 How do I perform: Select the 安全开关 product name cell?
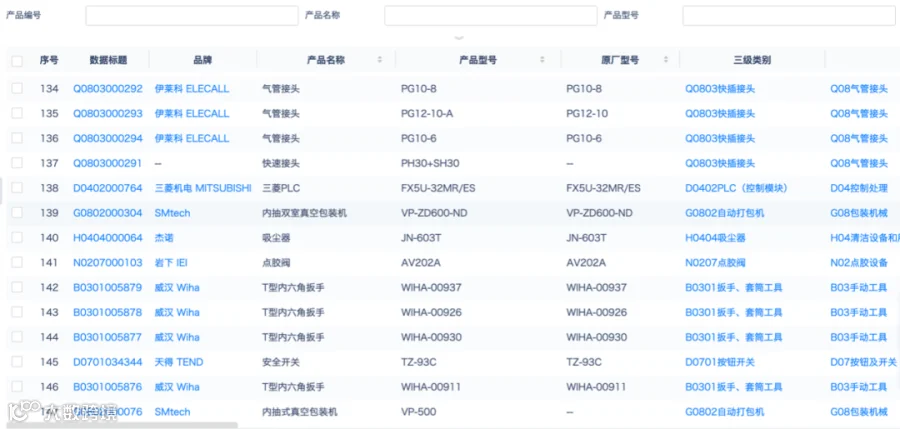(281, 362)
